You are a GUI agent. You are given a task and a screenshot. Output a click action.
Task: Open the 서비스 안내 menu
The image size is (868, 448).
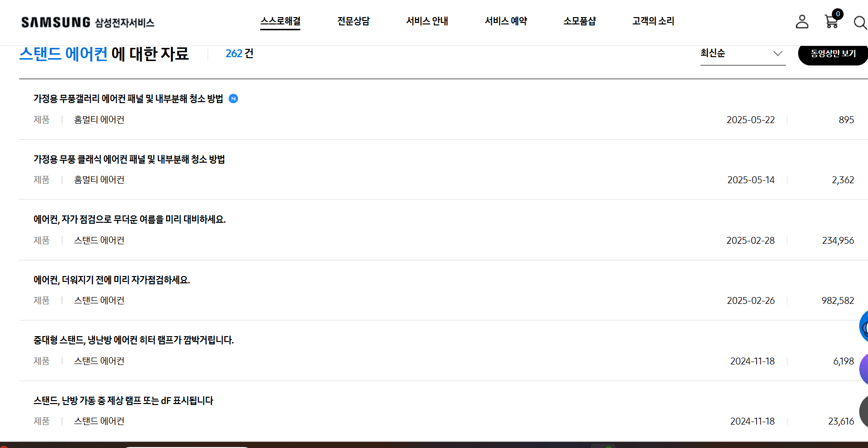(x=427, y=21)
